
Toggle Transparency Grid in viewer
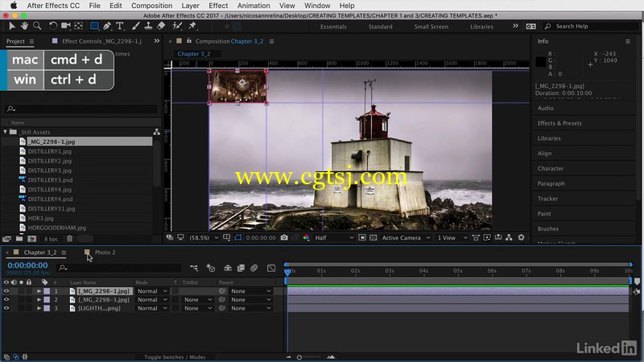374,237
